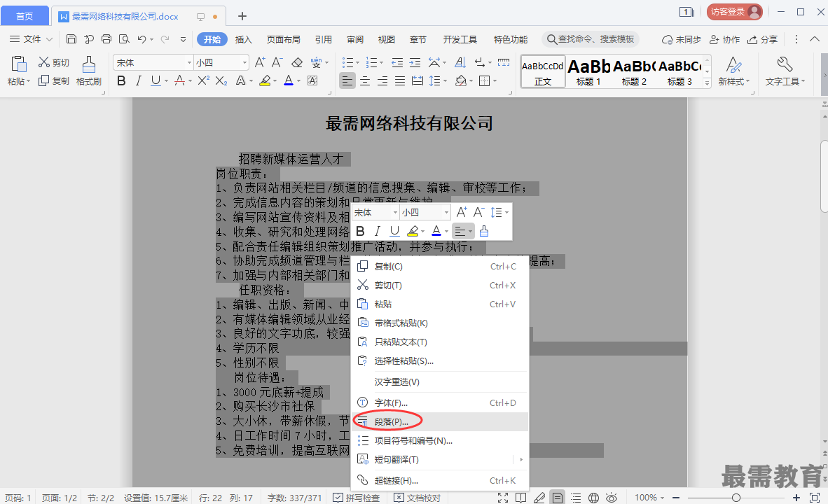Toggle Underline in the floating mini toolbar
Image resolution: width=828 pixels, height=504 pixels.
point(394,231)
